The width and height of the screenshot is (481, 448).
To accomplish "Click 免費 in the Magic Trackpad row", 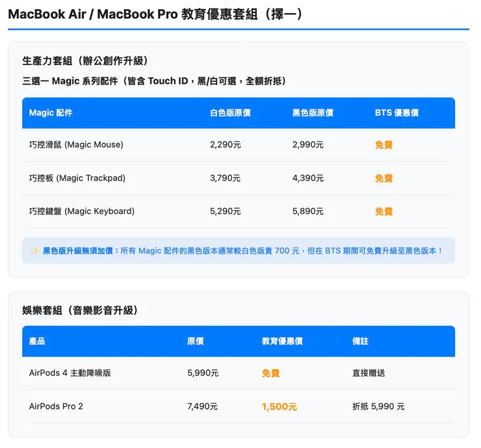I will click(383, 178).
